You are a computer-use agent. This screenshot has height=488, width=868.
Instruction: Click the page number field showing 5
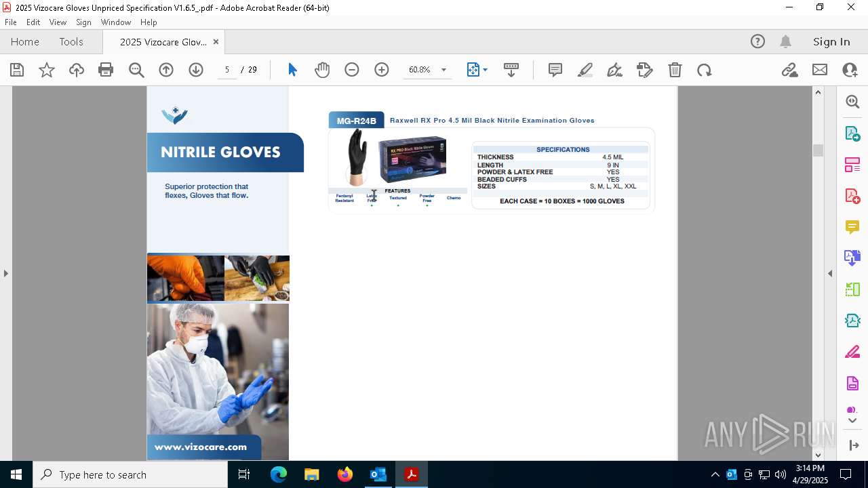[227, 70]
